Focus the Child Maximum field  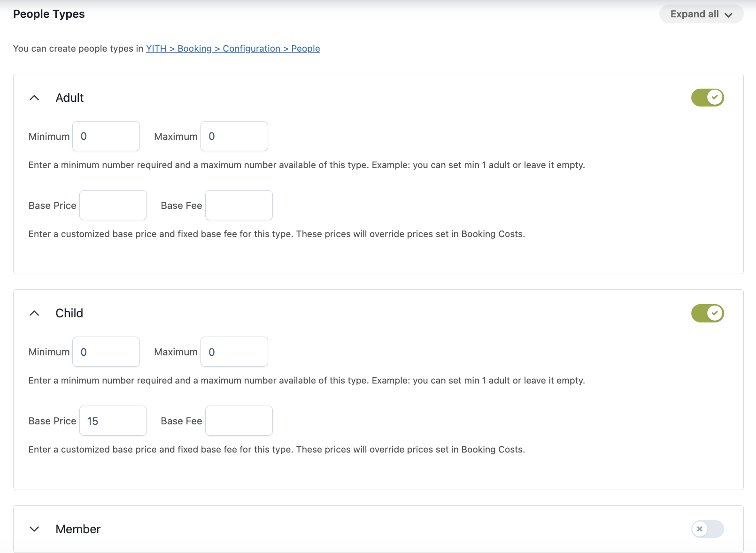234,352
